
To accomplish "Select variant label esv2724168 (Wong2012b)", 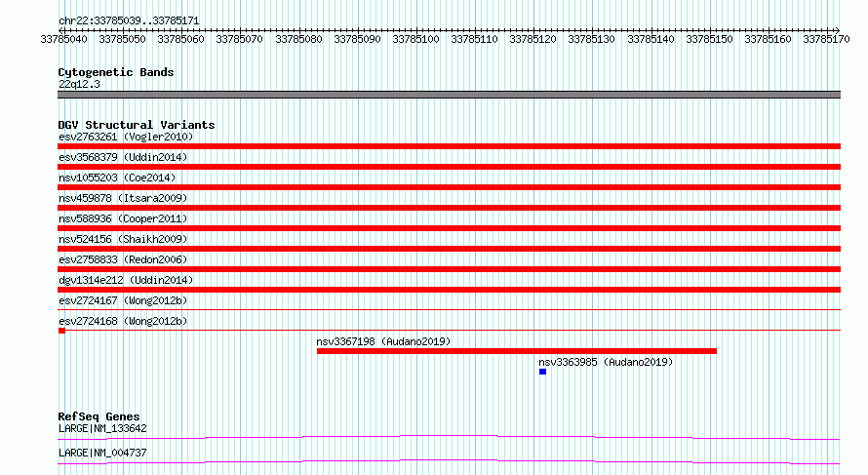I will click(123, 321).
